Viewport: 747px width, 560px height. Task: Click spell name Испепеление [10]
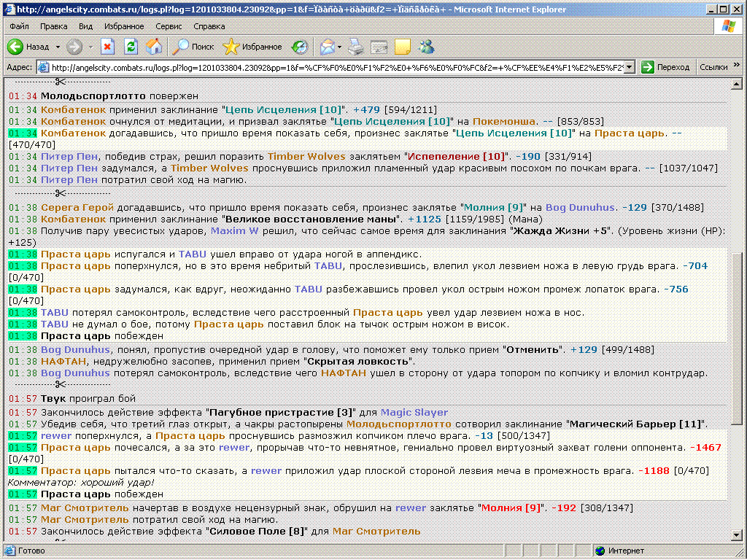point(456,156)
